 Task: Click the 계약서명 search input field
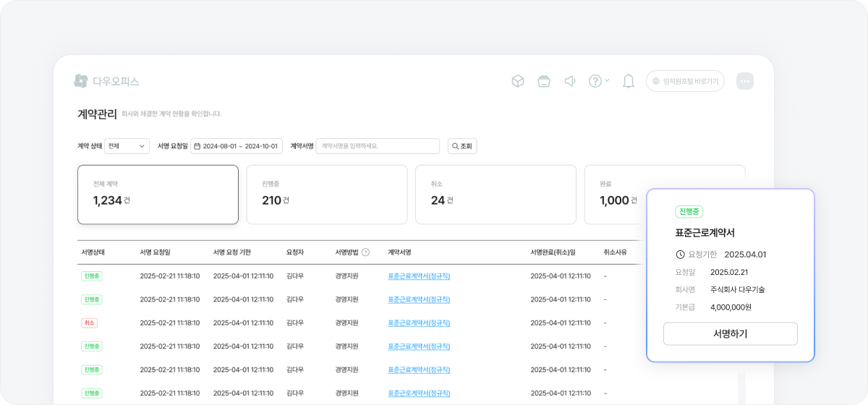point(378,146)
